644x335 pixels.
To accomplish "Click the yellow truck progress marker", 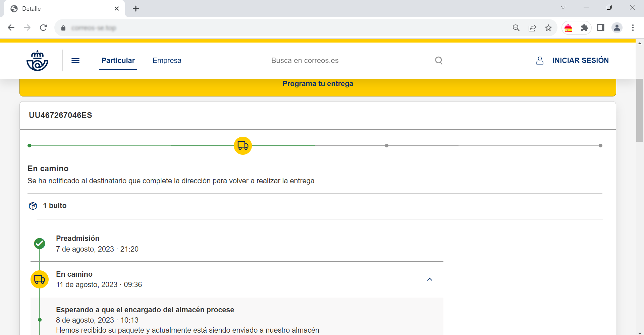I will point(243,146).
